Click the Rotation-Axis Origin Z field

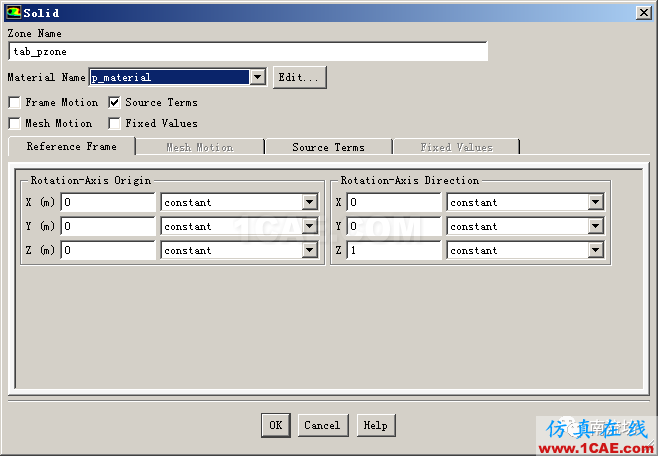tap(108, 250)
